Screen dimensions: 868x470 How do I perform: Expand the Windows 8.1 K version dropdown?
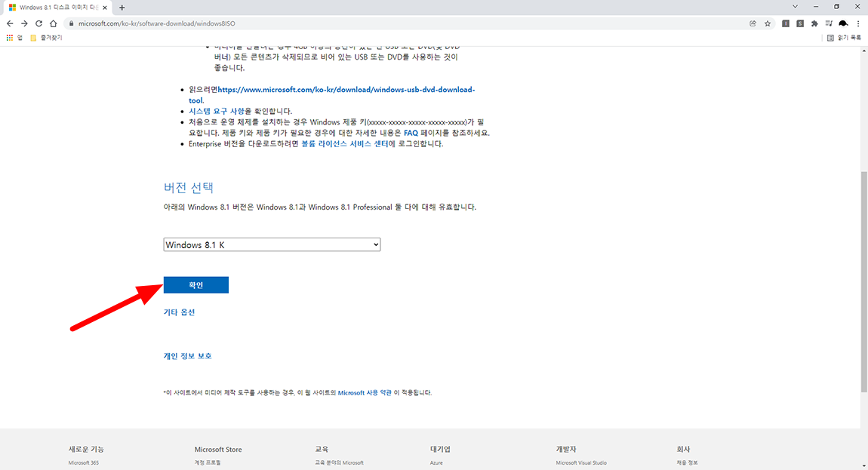[x=272, y=244]
